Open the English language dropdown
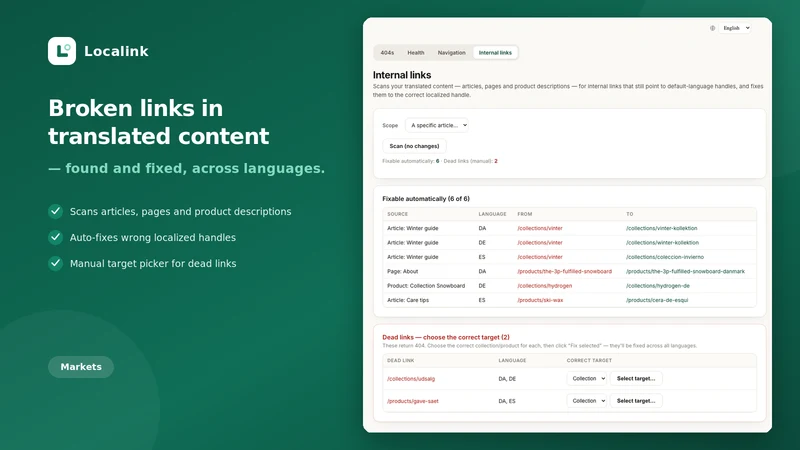This screenshot has height=450, width=800. 735,28
